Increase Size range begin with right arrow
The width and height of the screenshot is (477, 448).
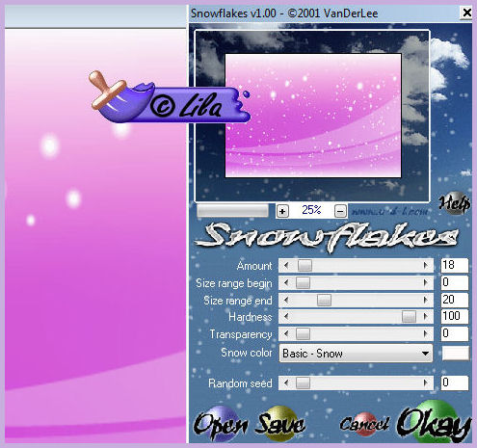[x=426, y=283]
